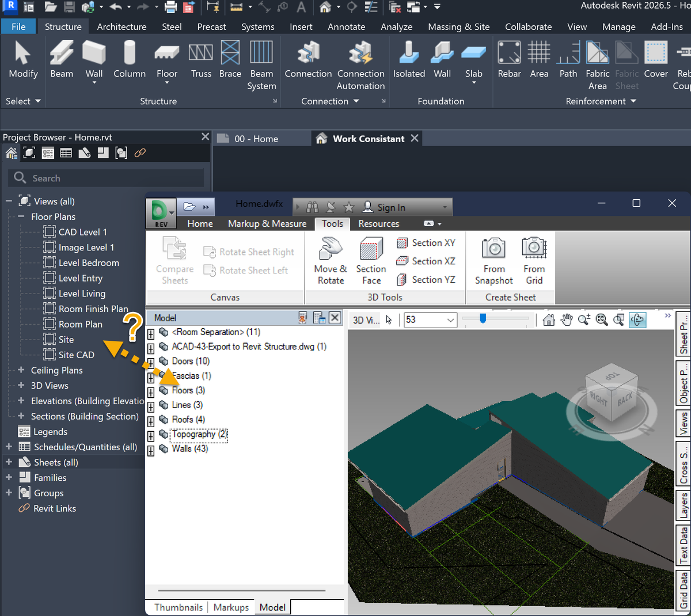This screenshot has width=691, height=616.
Task: Activate the Modify tool
Action: (23, 60)
